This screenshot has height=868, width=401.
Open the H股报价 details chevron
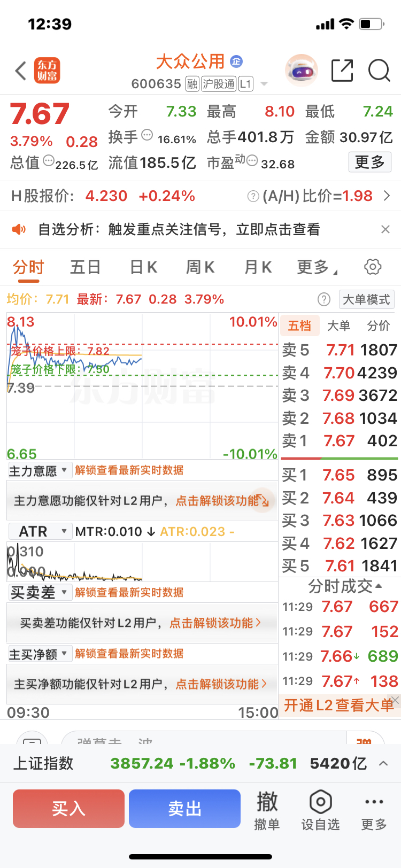[x=387, y=196]
